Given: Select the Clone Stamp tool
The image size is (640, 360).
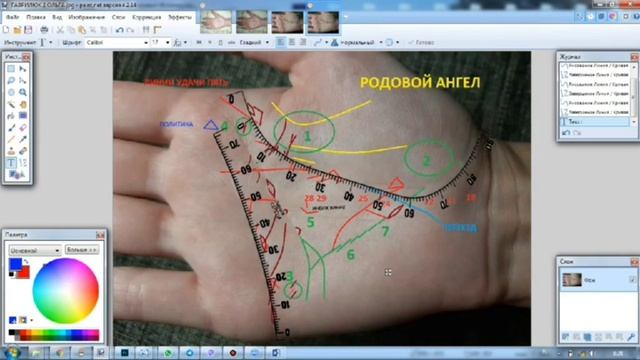Looking at the screenshot, I should click(11, 151).
